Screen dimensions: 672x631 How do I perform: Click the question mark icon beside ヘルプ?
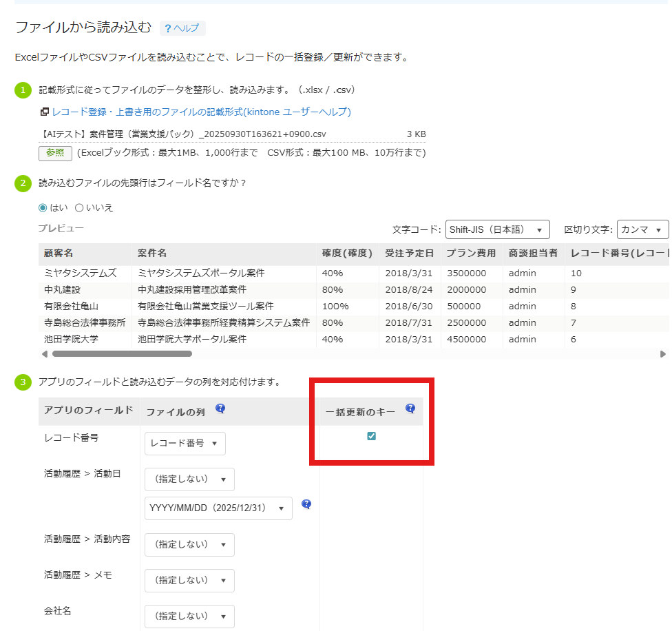pos(167,28)
